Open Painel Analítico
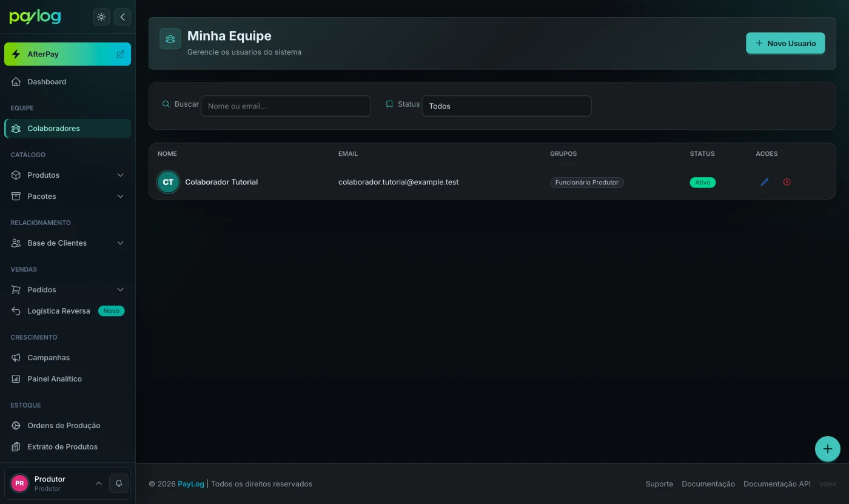Screen dimensions: 849x504 (x=67, y=379)
